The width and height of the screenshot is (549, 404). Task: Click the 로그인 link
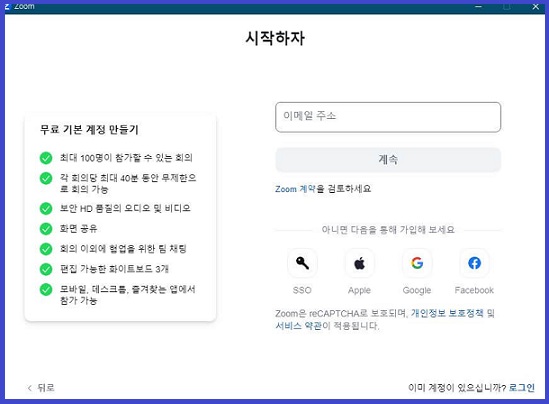tap(522, 388)
